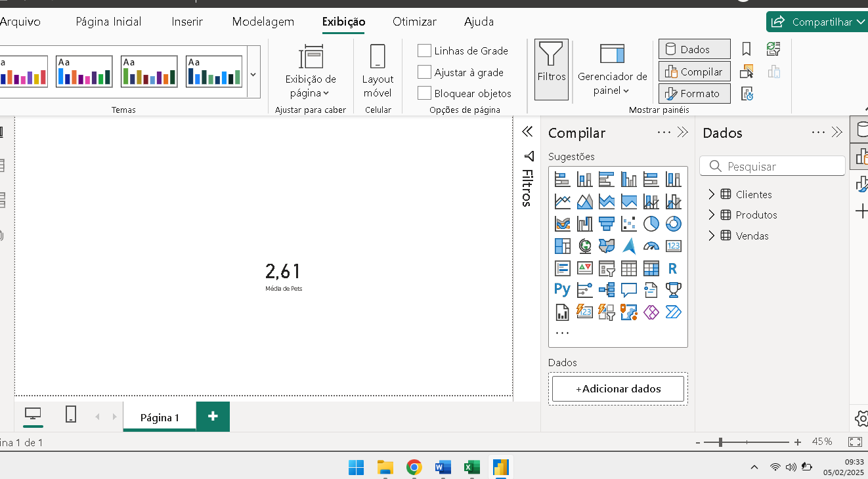868x479 pixels.
Task: Enable the Ajustar à grade checkbox
Action: point(424,72)
